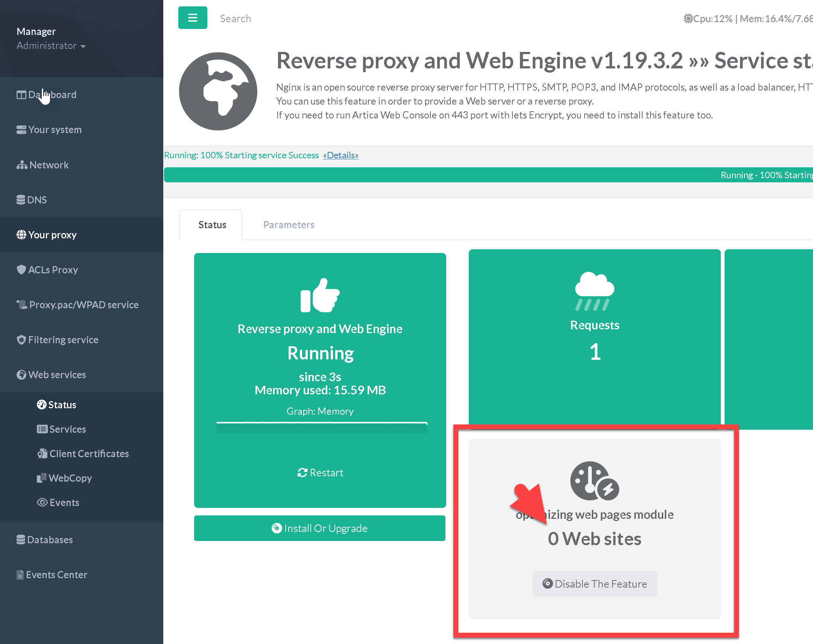The width and height of the screenshot is (813, 644).
Task: Collapse the Web services menu
Action: tap(56, 374)
